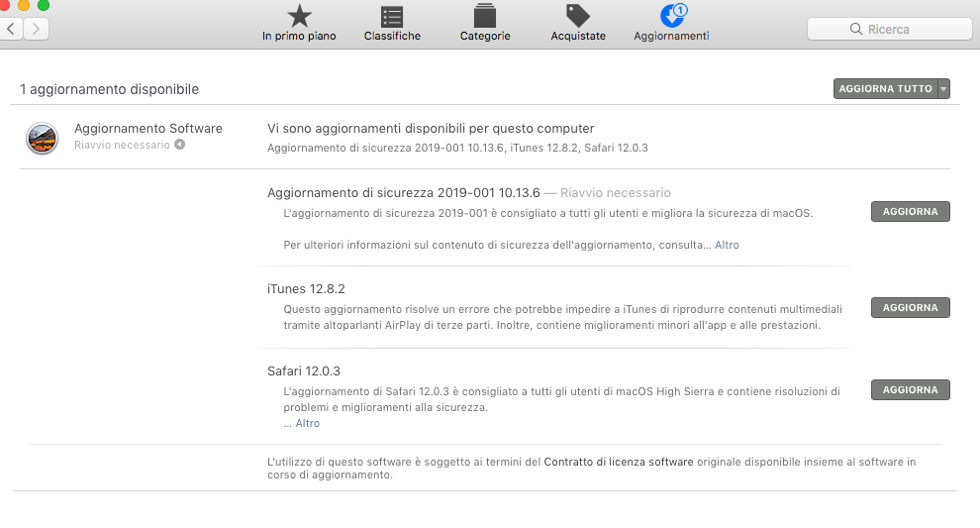The width and height of the screenshot is (980, 528).
Task: Open the In primo piano star tab
Action: click(x=299, y=23)
